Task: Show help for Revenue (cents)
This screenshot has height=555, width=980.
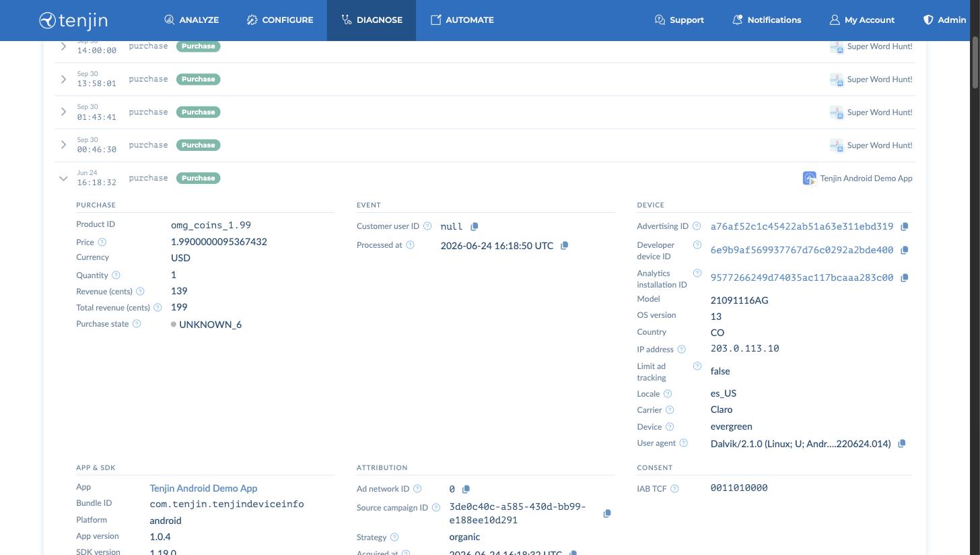Action: pos(140,292)
